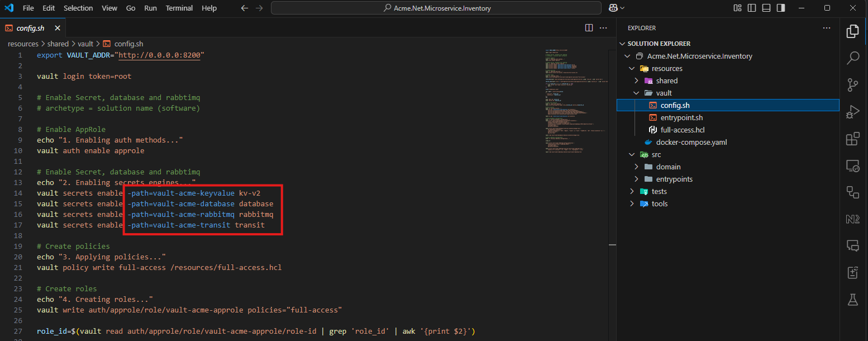
Task: Open the Terminal menu
Action: [179, 8]
